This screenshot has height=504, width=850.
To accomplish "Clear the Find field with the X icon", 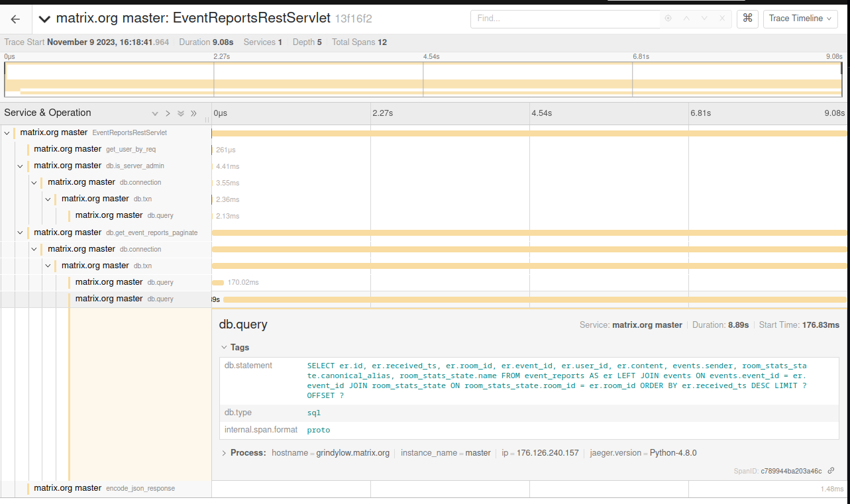I will (721, 19).
